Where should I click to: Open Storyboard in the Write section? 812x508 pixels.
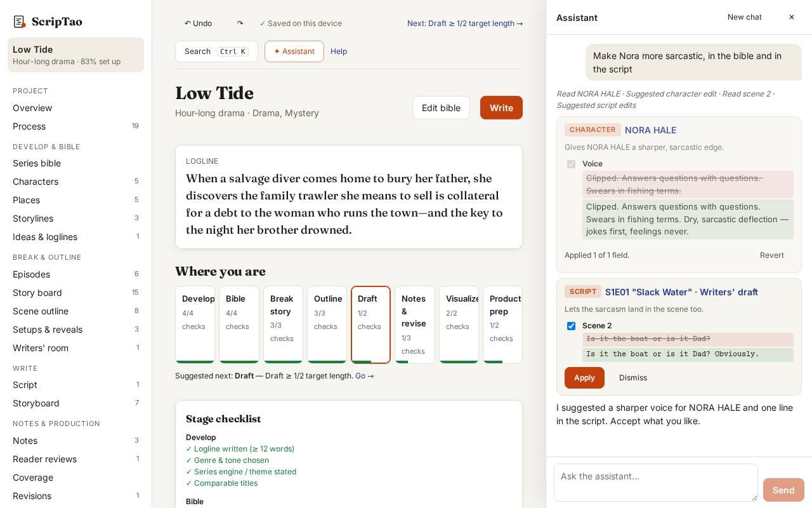click(x=75, y=403)
